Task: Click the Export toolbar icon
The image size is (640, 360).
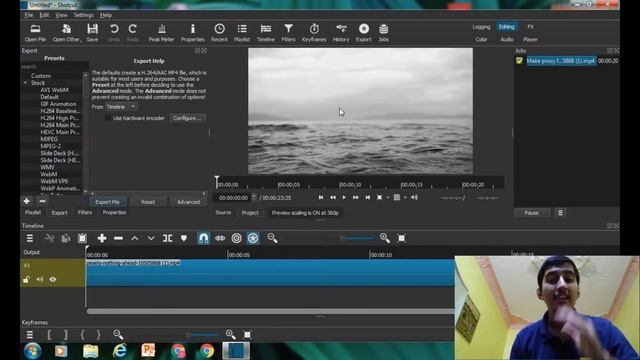Action: tap(364, 33)
